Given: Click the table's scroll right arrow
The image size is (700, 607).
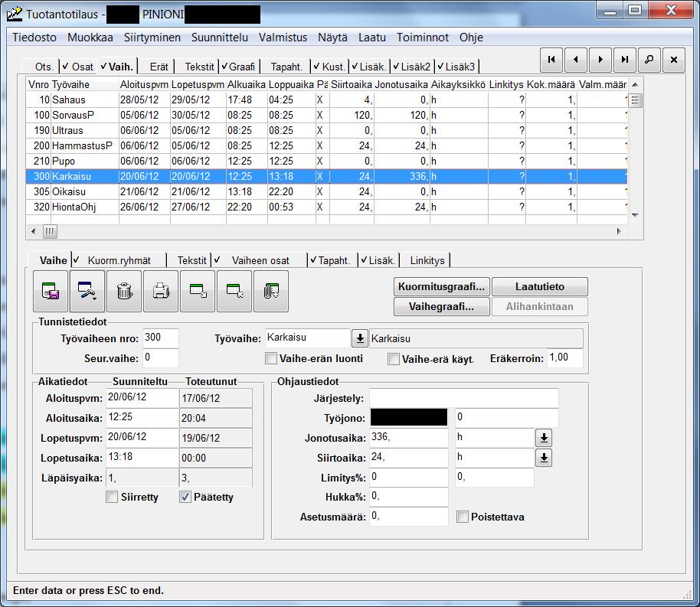Looking at the screenshot, I should click(619, 231).
